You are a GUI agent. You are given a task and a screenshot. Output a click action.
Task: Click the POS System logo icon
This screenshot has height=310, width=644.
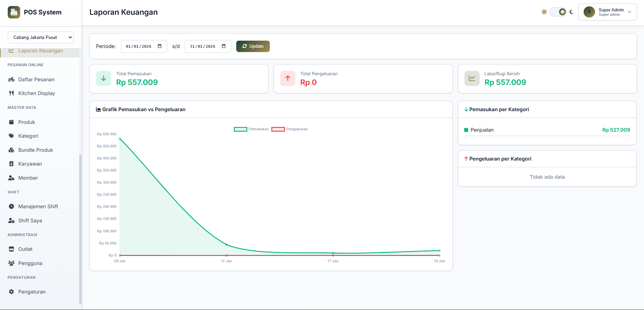tap(14, 12)
